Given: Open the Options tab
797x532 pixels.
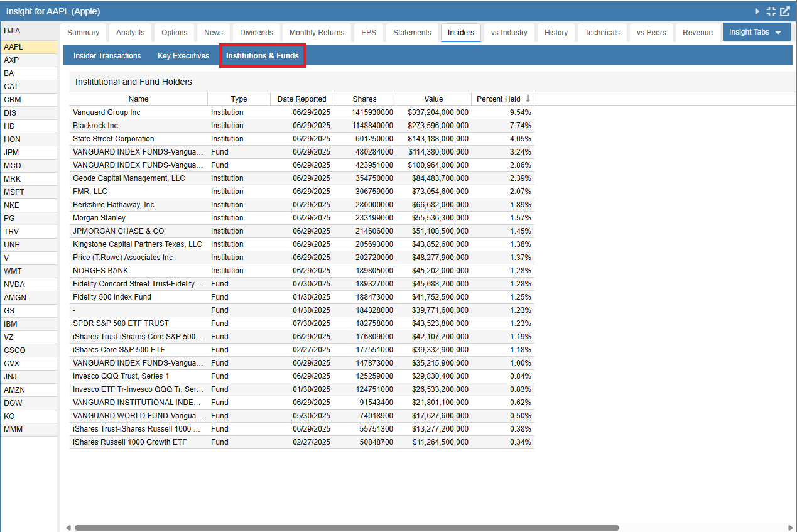Looking at the screenshot, I should [174, 33].
